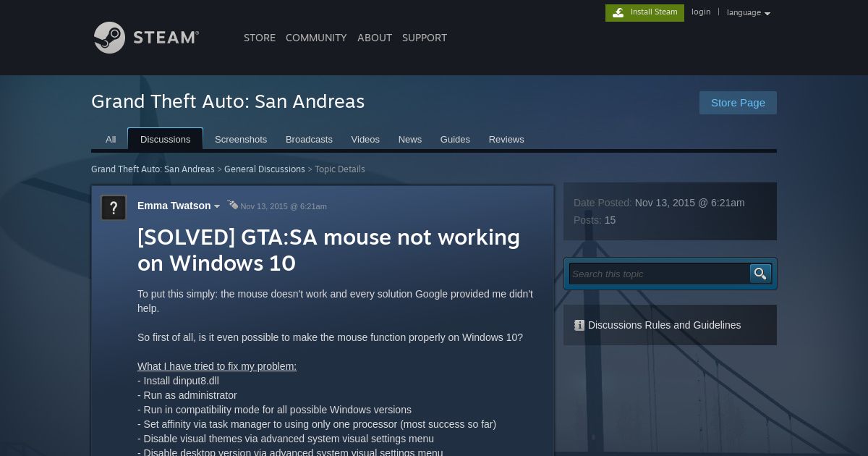Click the pinned tag icon beside the post date
868x456 pixels.
click(x=232, y=205)
